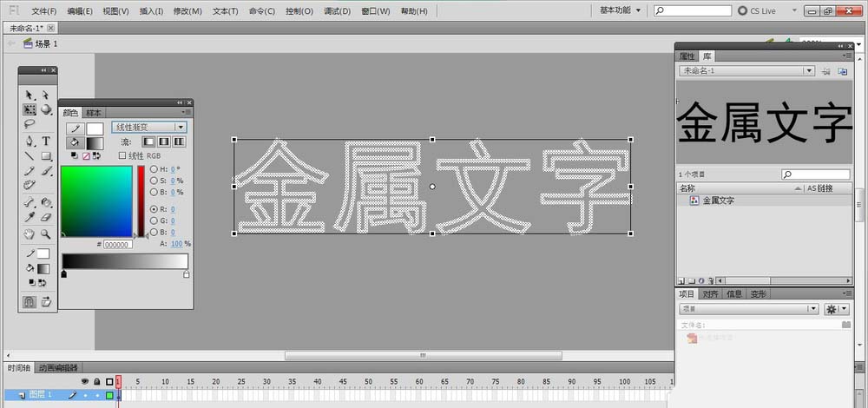Select the H hue radio button

(154, 169)
